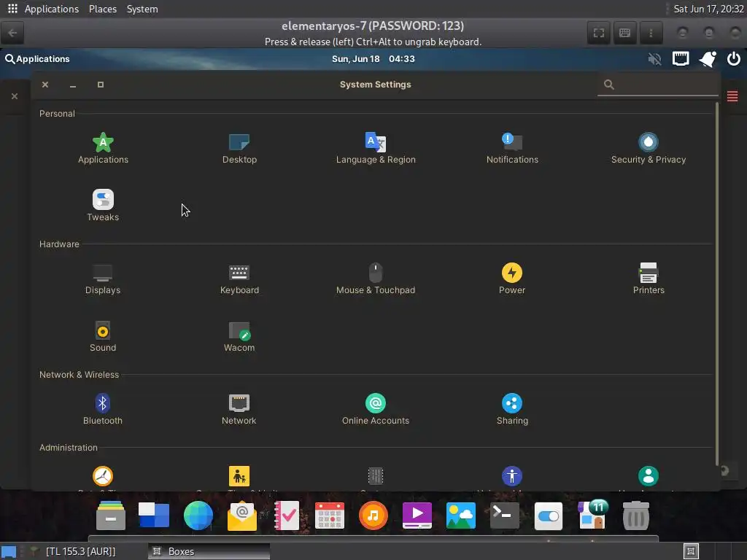Click the System Settings vertical scrollbar

pyautogui.click(x=716, y=284)
